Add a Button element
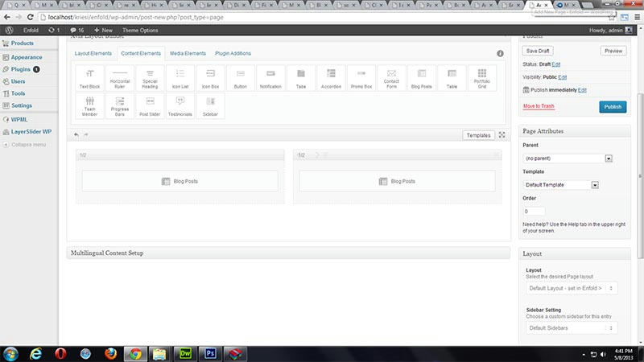 (240, 78)
